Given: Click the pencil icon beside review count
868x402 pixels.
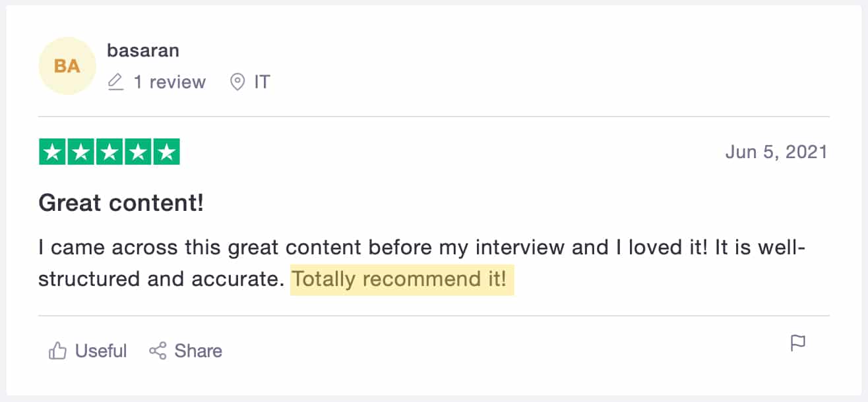Looking at the screenshot, I should pos(115,82).
